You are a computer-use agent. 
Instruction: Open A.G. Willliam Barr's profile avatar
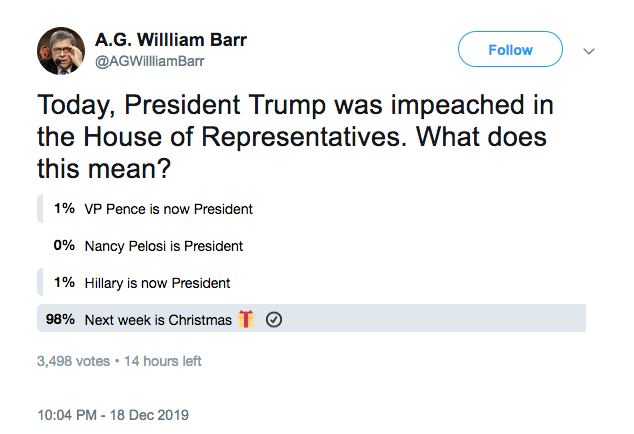pos(62,50)
